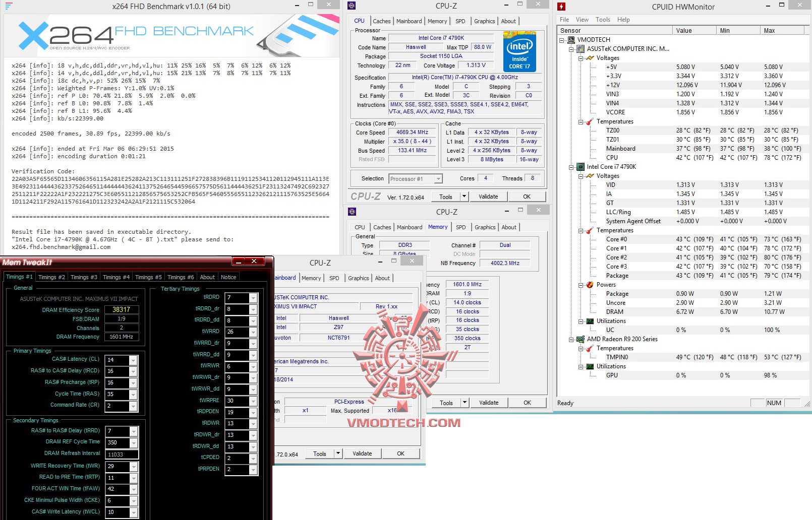Click OK in the CPU-Z Memory window

tap(528, 403)
